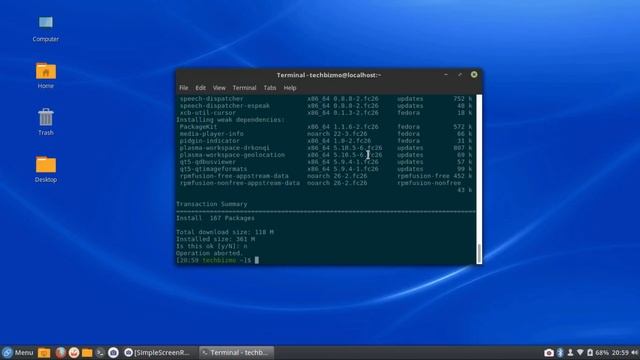Click the terminal vertical scrollbar handle
This screenshot has width=640, height=360.
(x=479, y=253)
